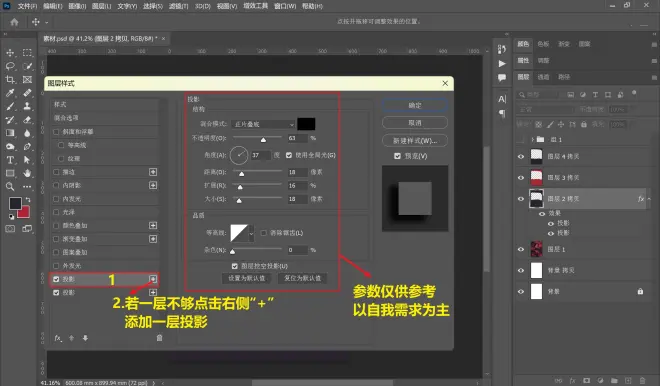This screenshot has height=386, width=660.
Task: Open the 滤镜(T) menu
Action: 178,6
